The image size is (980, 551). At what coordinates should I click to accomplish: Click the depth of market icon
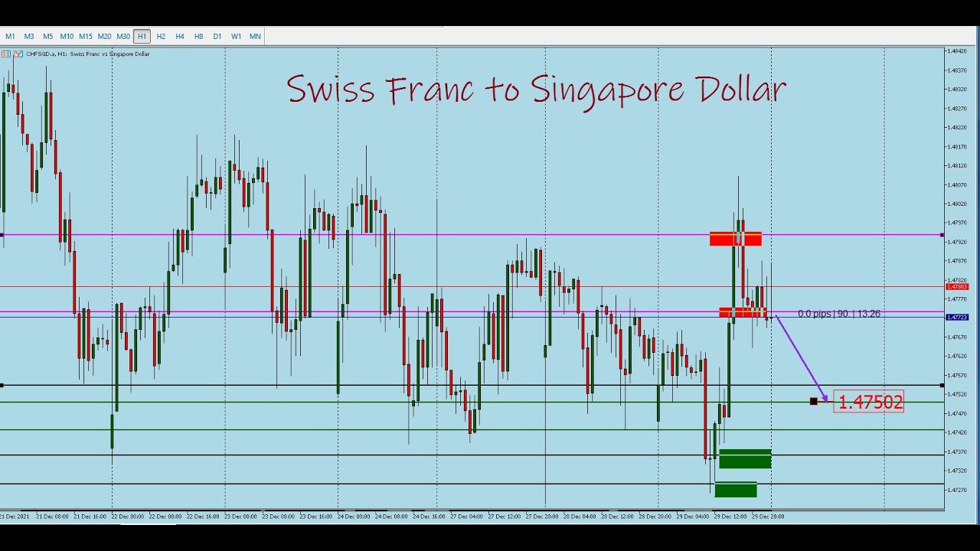click(18, 54)
